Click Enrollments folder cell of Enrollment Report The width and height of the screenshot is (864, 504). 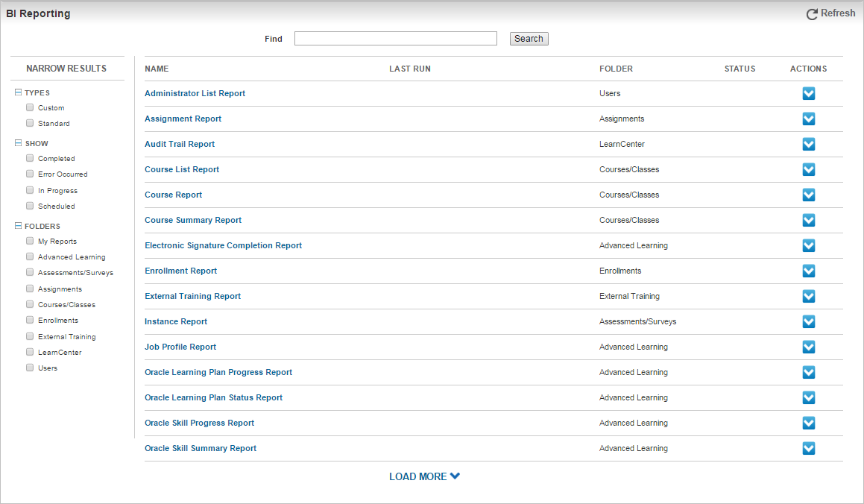click(x=620, y=271)
